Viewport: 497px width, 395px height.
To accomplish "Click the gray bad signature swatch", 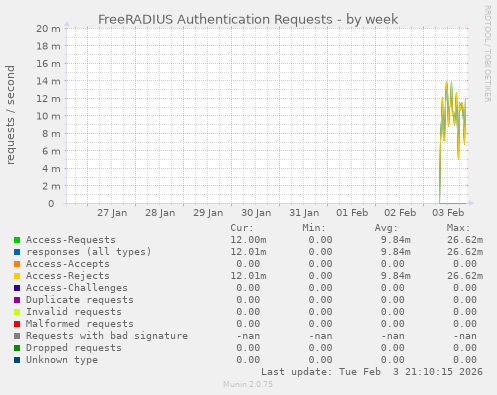I will point(17,336).
